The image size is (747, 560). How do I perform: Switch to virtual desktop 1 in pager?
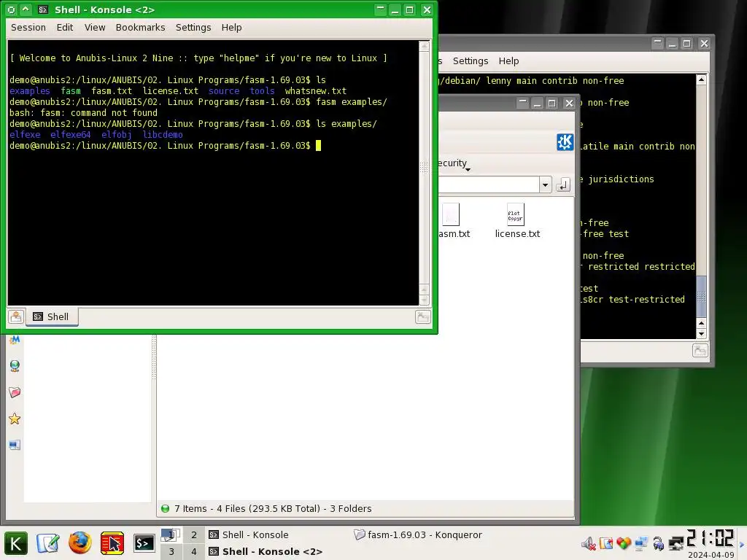171,534
